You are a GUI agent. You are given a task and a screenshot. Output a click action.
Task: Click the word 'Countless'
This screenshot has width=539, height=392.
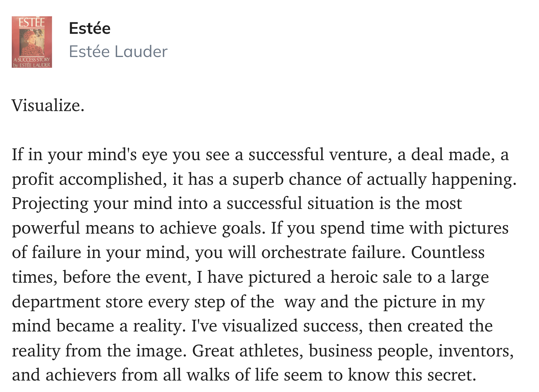[x=447, y=252]
